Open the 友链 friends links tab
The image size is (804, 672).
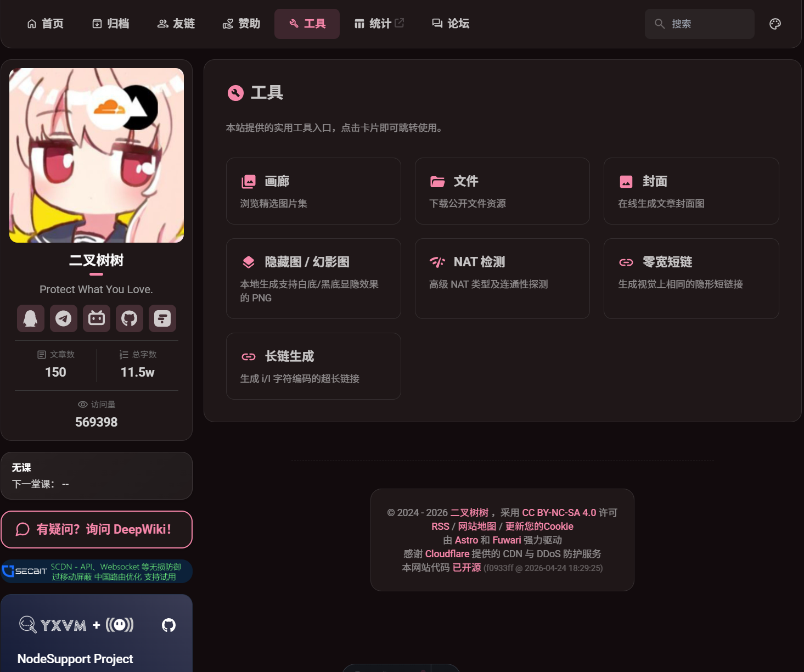[x=176, y=24]
